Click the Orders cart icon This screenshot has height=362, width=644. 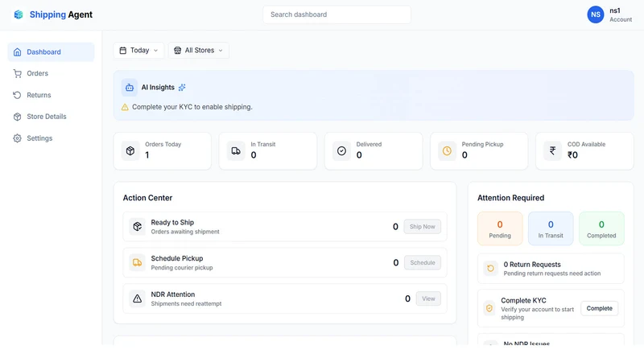17,73
